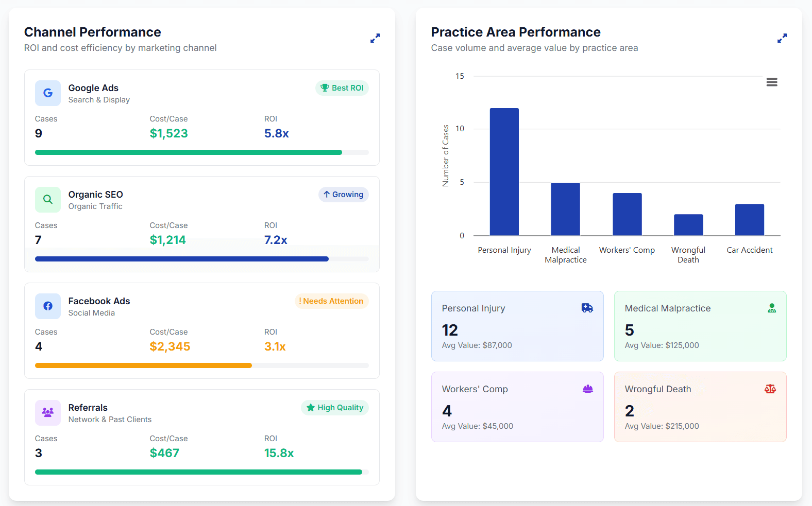Image resolution: width=812 pixels, height=506 pixels.
Task: Click the High Quality badge on Referrals
Action: 335,408
